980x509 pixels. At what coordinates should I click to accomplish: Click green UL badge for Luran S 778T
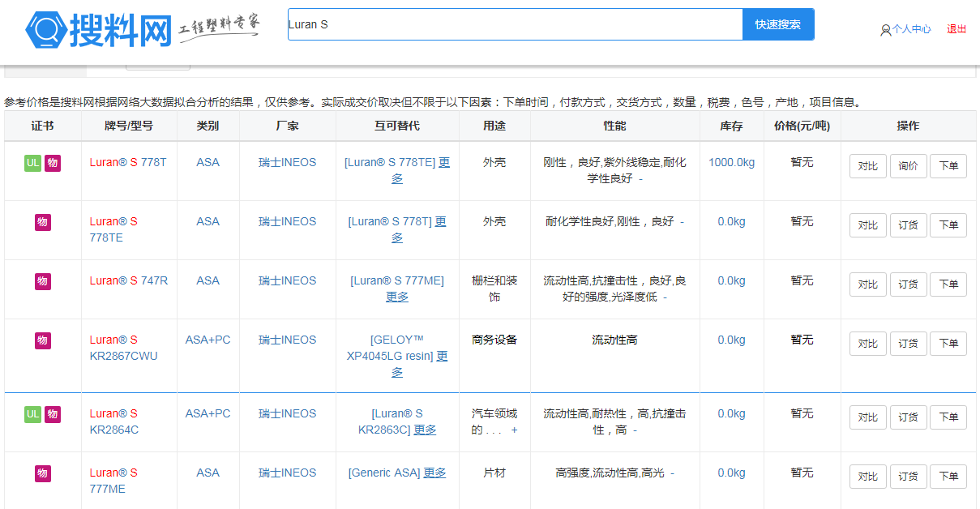32,163
